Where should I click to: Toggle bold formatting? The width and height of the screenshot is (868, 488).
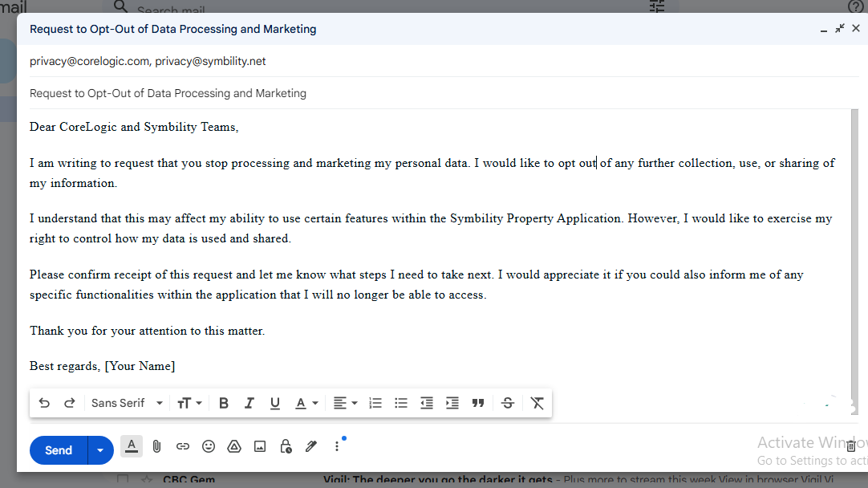click(224, 403)
